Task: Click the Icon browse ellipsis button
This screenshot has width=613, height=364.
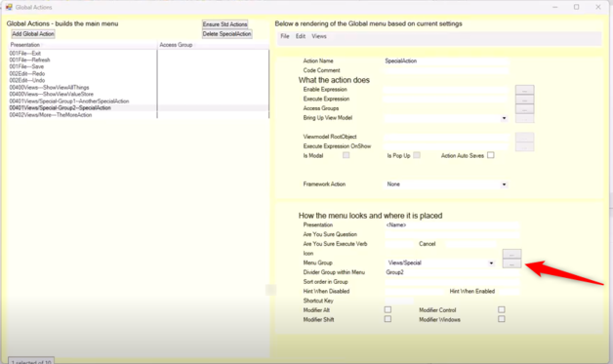Action: 511,254
